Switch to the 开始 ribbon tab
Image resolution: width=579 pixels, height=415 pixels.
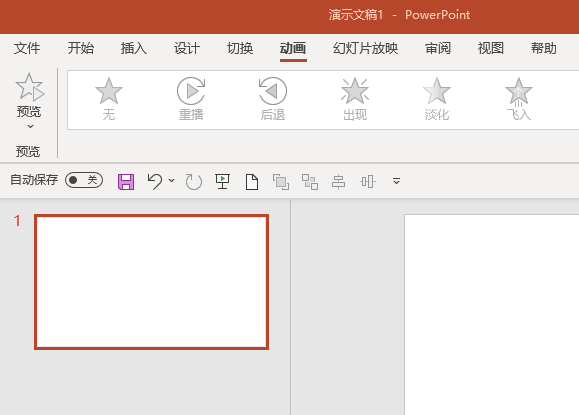coord(80,48)
